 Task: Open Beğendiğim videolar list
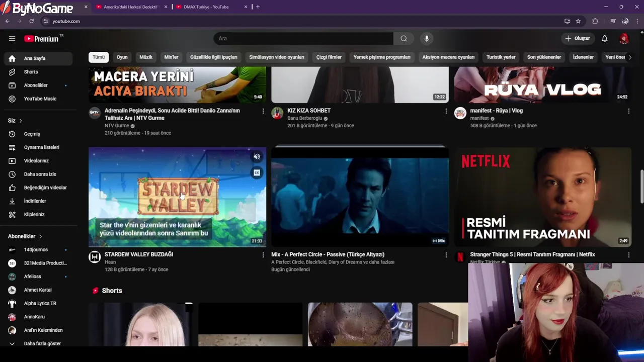click(38, 188)
